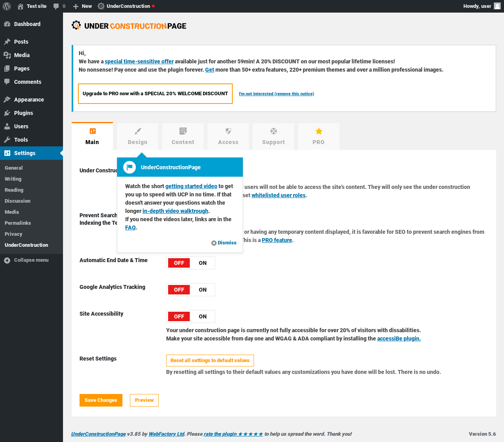Open the accessiBe plugin link

click(x=399, y=338)
